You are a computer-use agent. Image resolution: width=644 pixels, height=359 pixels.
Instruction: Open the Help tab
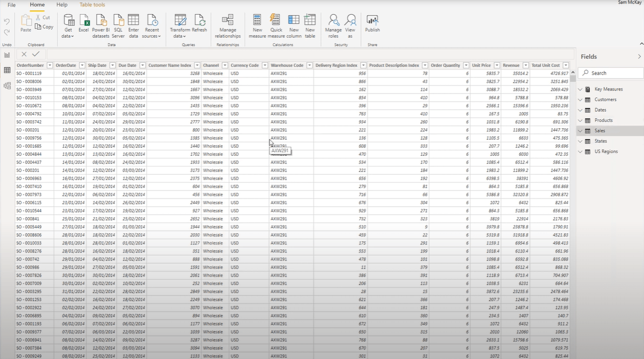[62, 5]
